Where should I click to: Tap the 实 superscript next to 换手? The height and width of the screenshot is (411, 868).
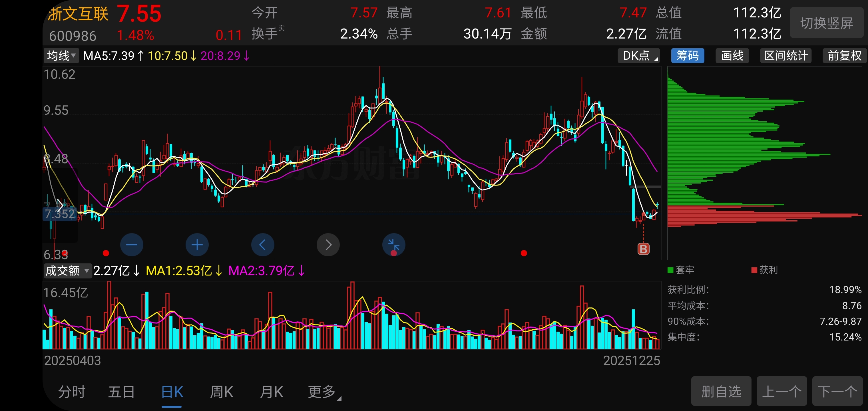[281, 28]
